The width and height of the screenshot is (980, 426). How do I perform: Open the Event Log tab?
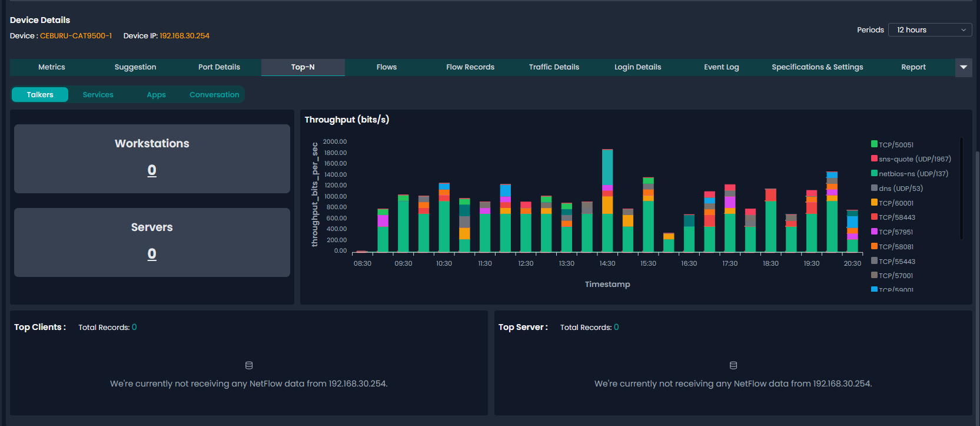pos(722,67)
